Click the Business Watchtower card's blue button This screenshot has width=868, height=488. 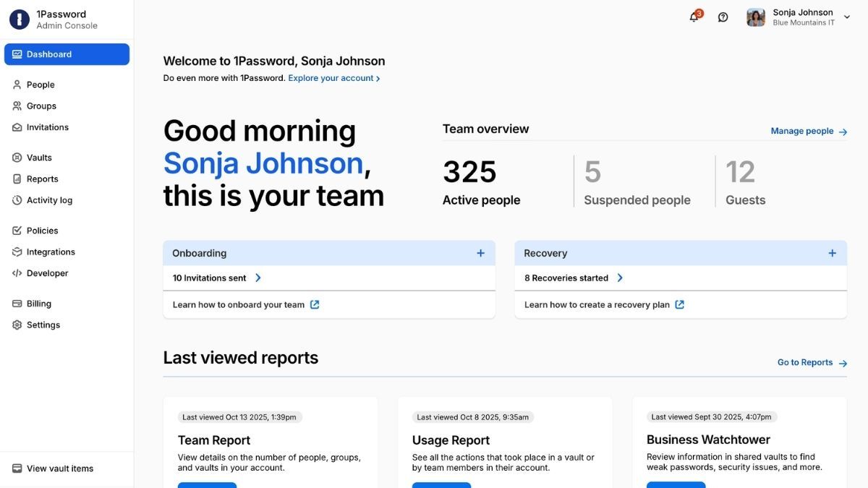[x=676, y=485]
